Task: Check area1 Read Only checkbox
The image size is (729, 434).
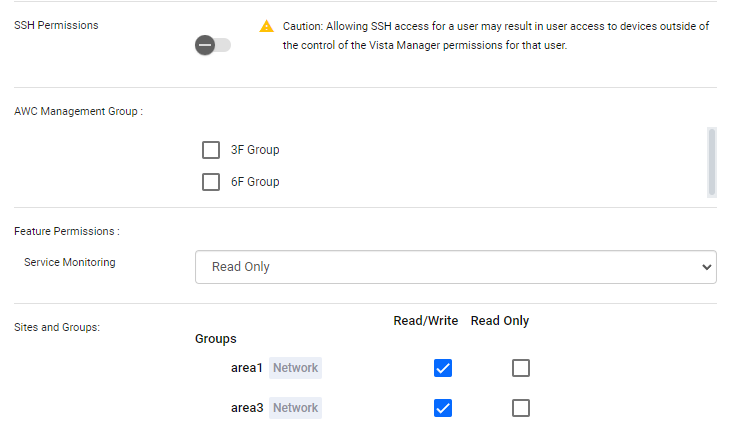Action: 520,368
